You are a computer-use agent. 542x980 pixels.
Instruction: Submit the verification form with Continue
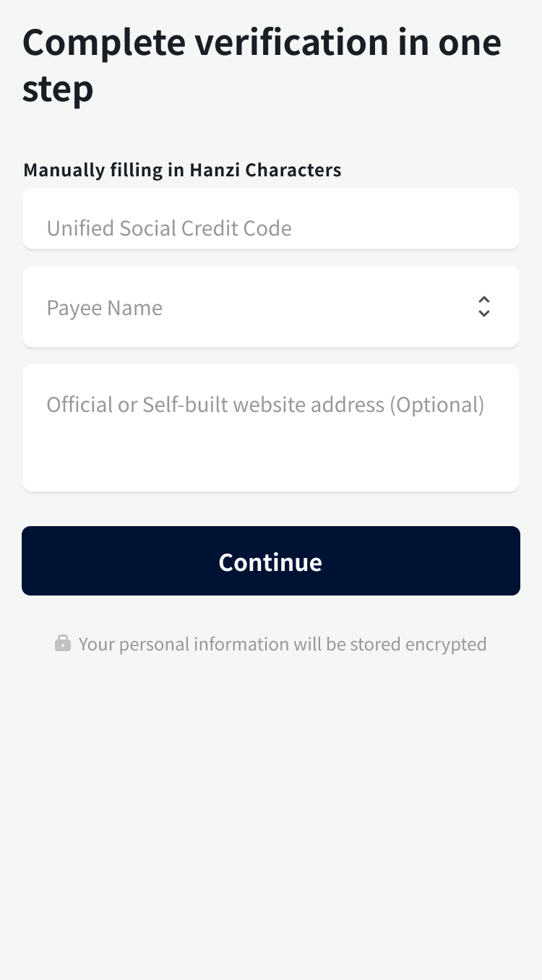tap(271, 561)
